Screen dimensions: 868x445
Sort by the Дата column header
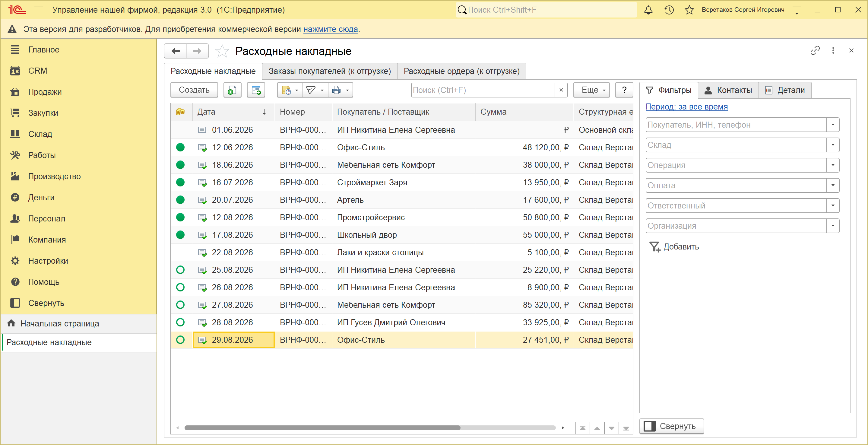(233, 112)
